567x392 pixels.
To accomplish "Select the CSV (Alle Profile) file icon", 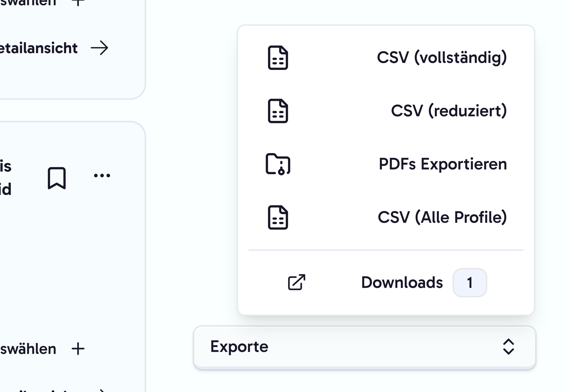I will pos(277,217).
